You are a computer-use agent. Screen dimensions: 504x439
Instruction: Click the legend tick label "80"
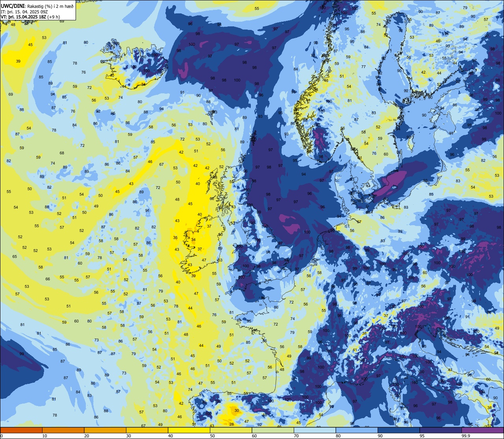click(338, 436)
